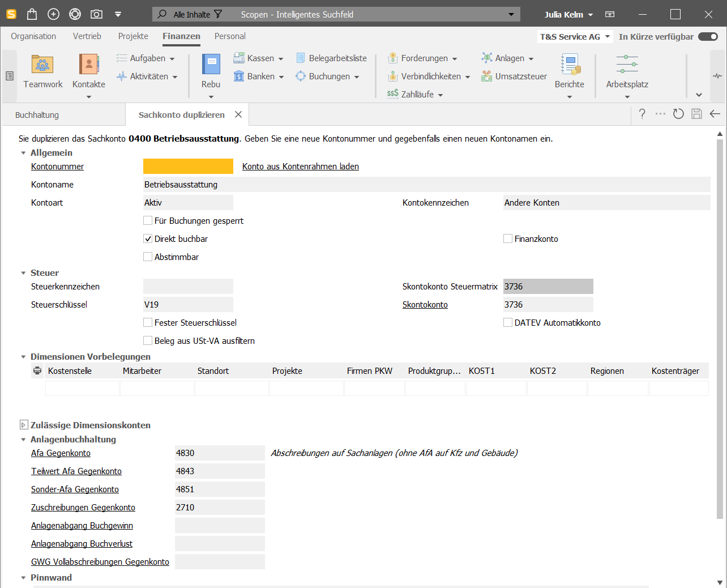Screen dimensions: 727x588
Task: Click the shopping bag icon in title bar
Action: pyautogui.click(x=32, y=14)
